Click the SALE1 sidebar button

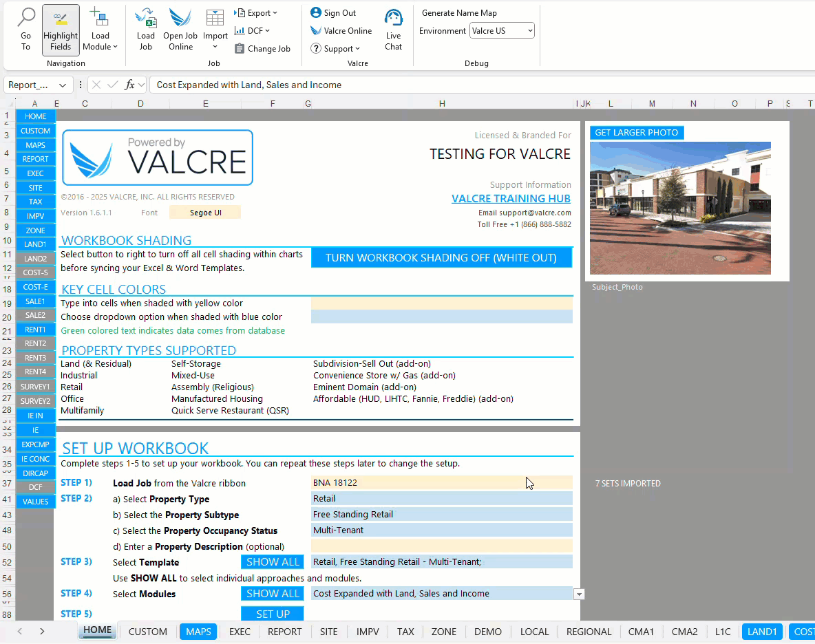pos(35,301)
